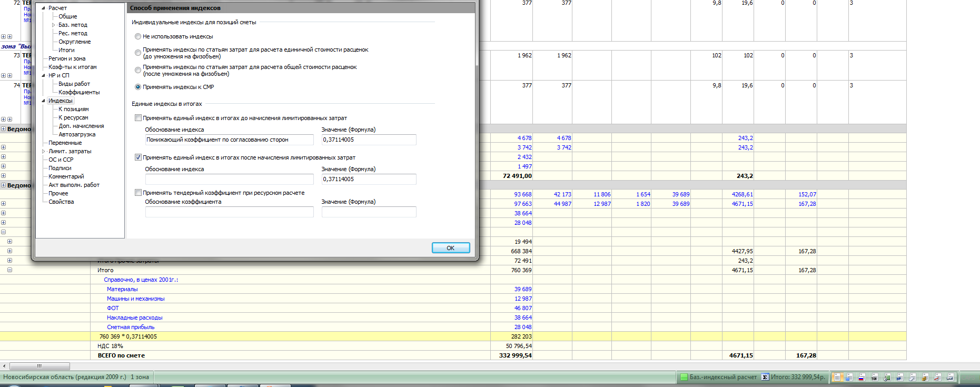Click 'Новосибирская область' region in status bar

[65, 377]
